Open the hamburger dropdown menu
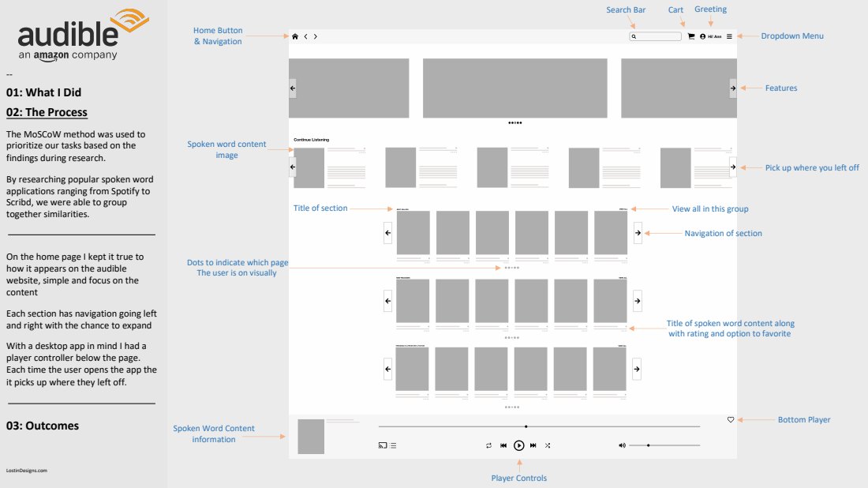The height and width of the screenshot is (488, 868). click(728, 36)
